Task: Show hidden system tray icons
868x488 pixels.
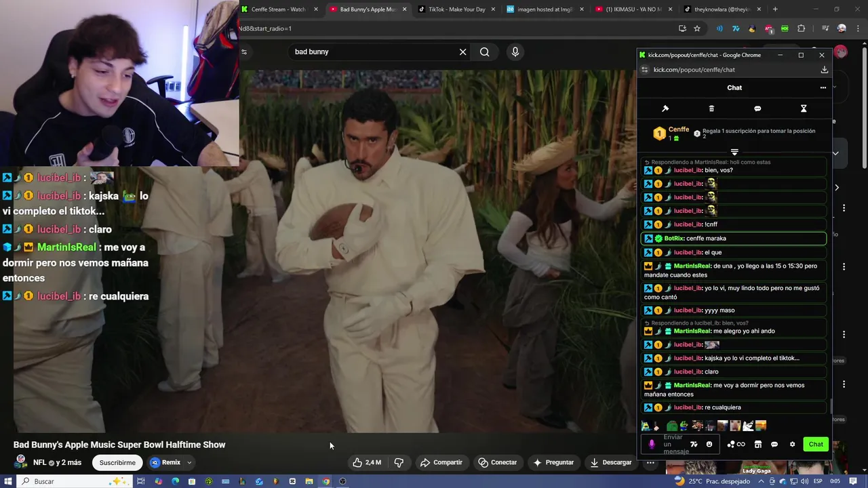Action: 762,481
